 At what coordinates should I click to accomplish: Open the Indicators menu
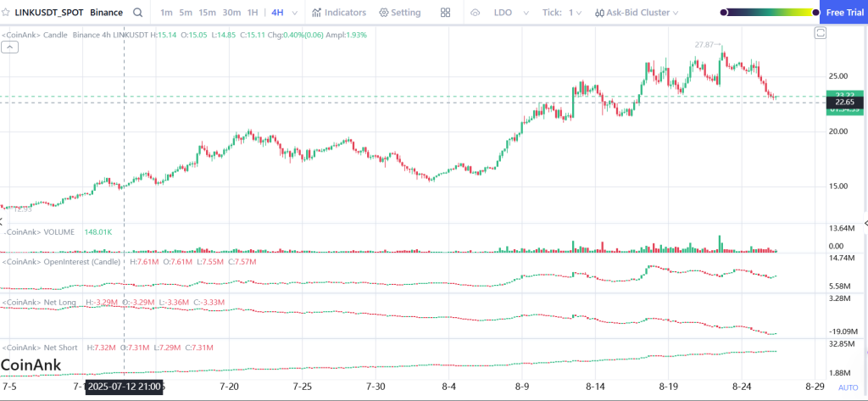click(x=339, y=12)
